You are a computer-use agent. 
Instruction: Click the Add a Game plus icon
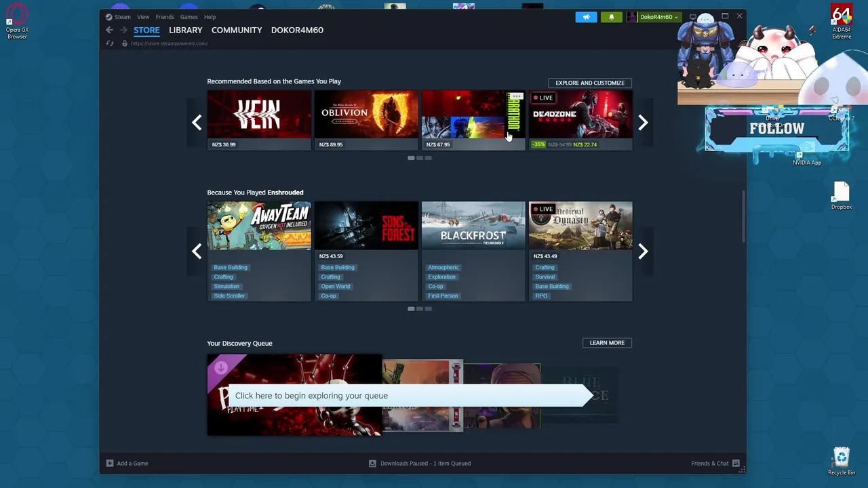click(110, 464)
